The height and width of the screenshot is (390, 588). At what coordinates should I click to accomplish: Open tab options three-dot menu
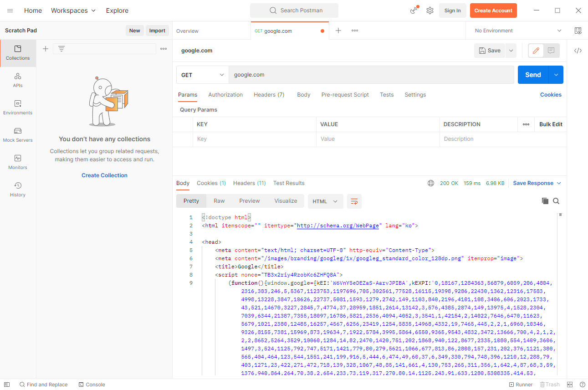[x=355, y=31]
